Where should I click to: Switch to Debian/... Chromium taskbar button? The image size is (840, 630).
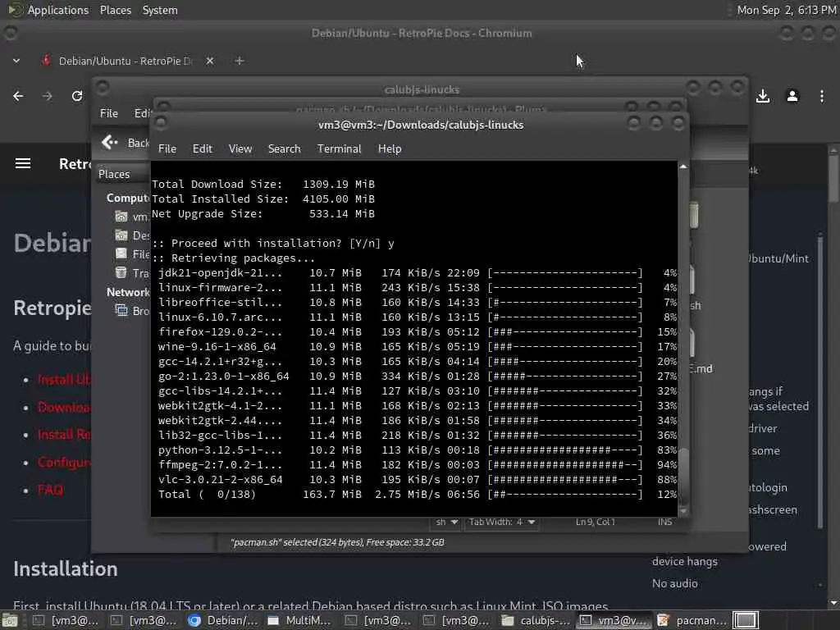(x=223, y=621)
